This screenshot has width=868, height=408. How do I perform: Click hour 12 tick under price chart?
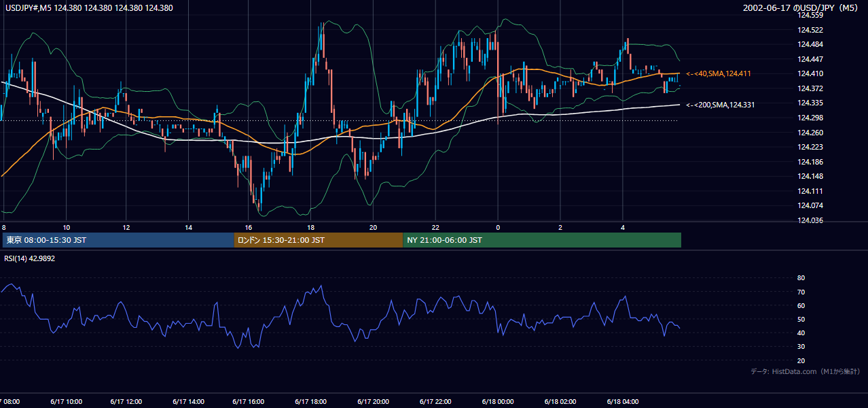tap(126, 227)
